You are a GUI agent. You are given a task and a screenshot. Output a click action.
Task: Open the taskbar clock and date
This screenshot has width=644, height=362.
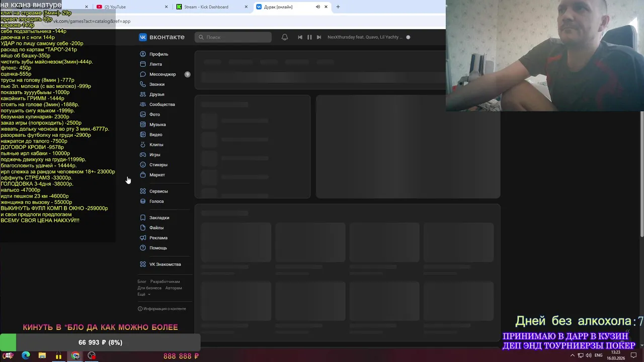(x=615, y=355)
